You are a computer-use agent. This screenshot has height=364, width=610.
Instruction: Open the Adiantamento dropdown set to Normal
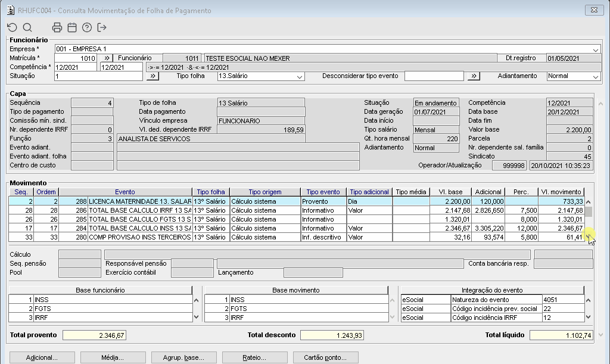click(x=596, y=76)
